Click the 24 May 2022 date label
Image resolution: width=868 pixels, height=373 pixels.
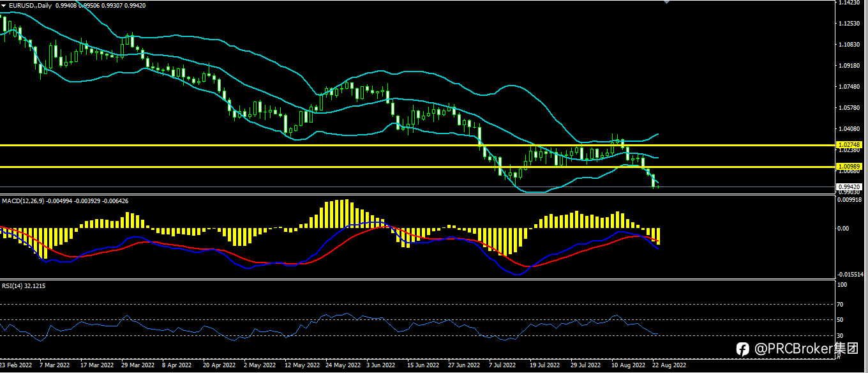[343, 366]
